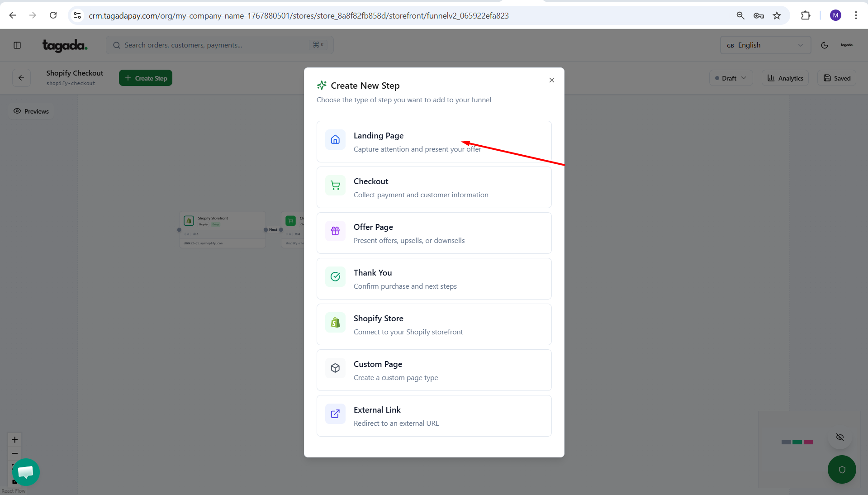Screen dimensions: 868x495
Task: Click the External Link arrow icon
Action: 335,414
